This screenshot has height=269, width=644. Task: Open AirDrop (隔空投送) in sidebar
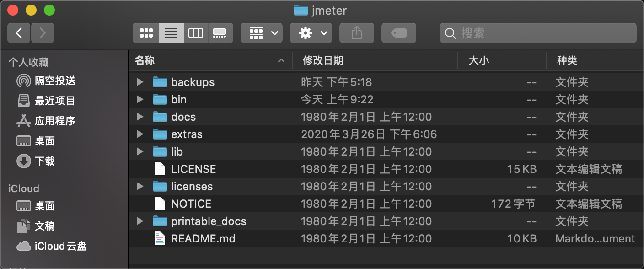pos(46,81)
